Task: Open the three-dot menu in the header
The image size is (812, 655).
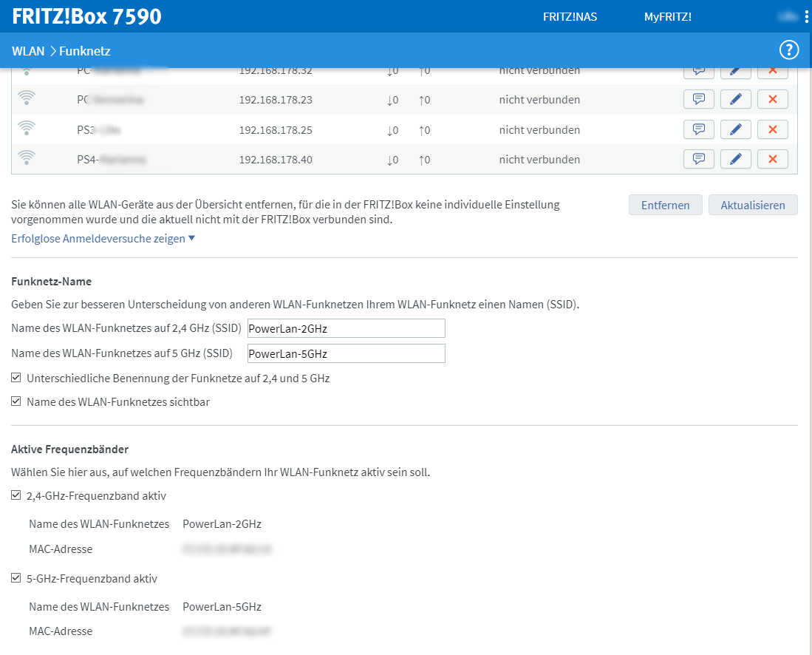Action: pyautogui.click(x=806, y=16)
